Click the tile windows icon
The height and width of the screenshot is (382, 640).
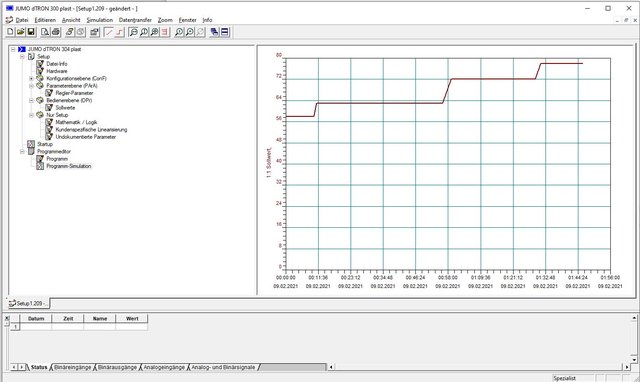tap(224, 32)
